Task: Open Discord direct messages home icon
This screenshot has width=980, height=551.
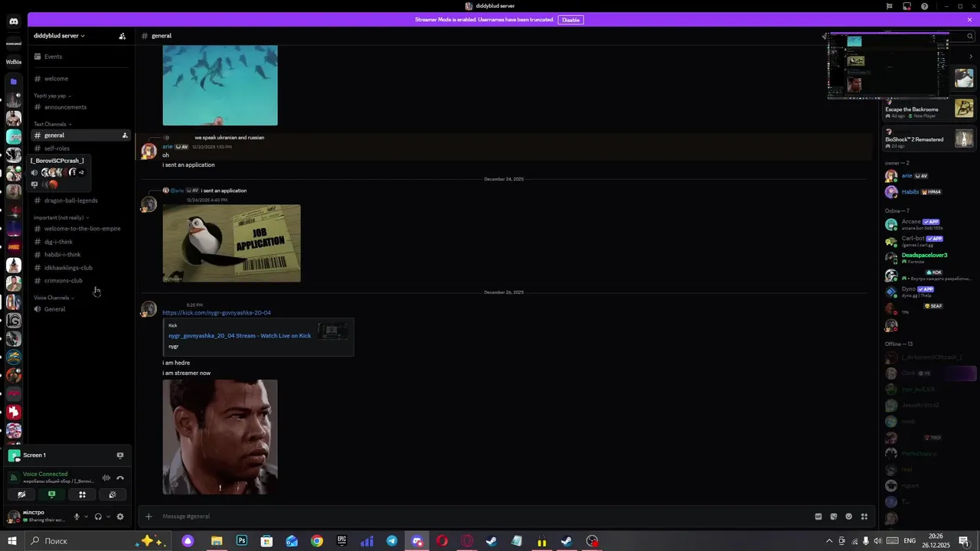Action: click(13, 21)
